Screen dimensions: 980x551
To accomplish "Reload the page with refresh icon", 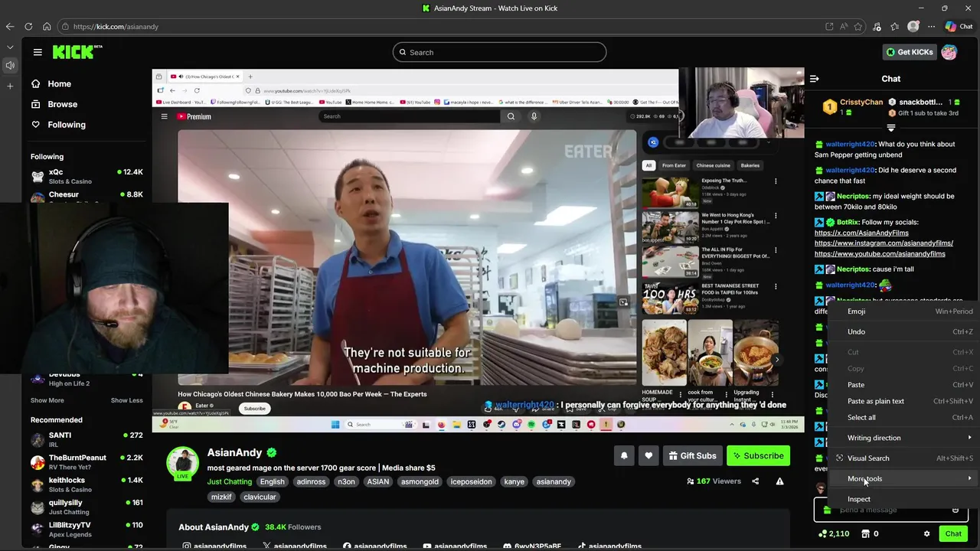I will 28,26.
